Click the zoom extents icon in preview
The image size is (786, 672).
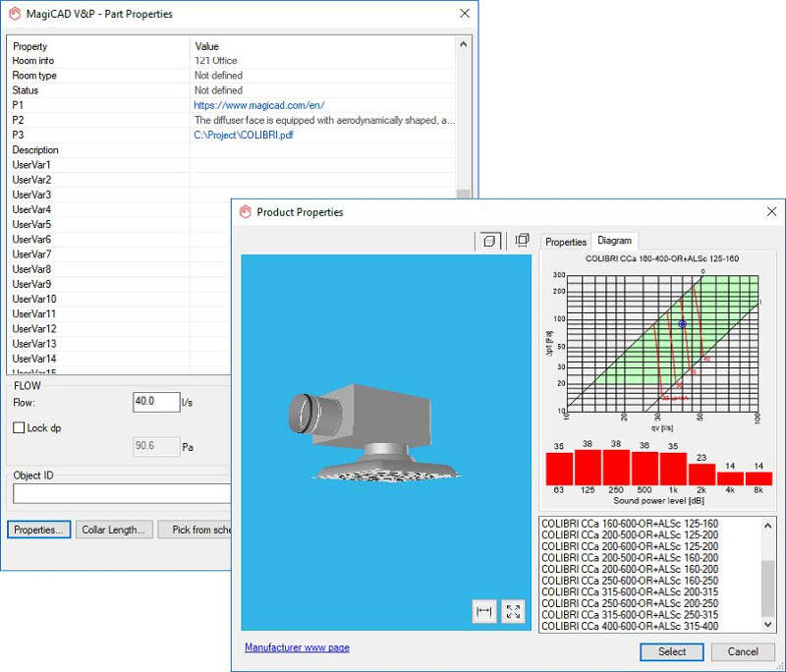tap(513, 611)
